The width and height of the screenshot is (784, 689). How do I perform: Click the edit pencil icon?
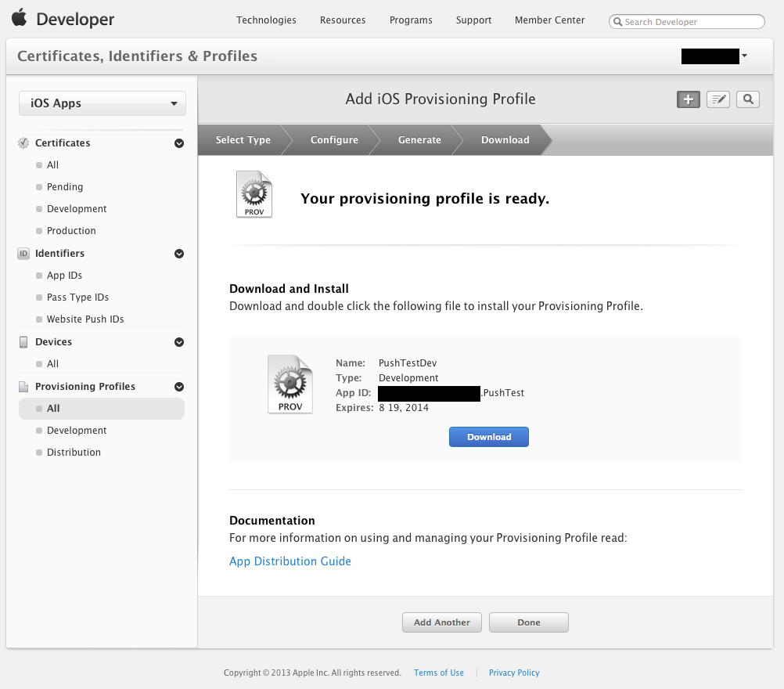(x=718, y=99)
